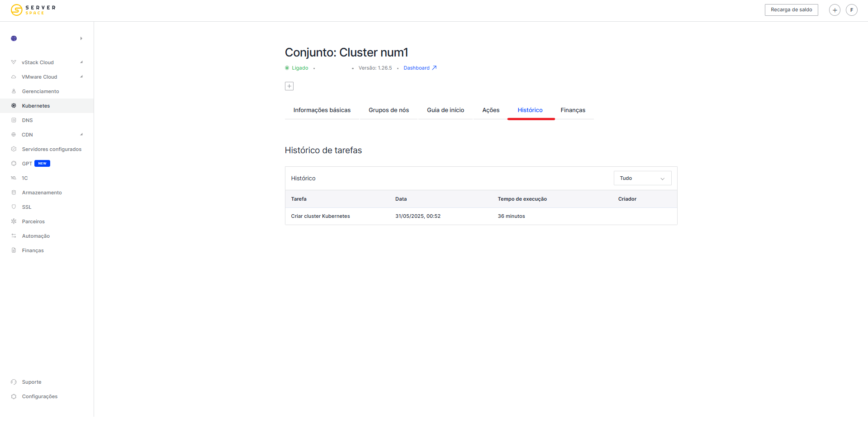Click the Dashboard external arrow icon
The image size is (868, 428).
pos(434,68)
